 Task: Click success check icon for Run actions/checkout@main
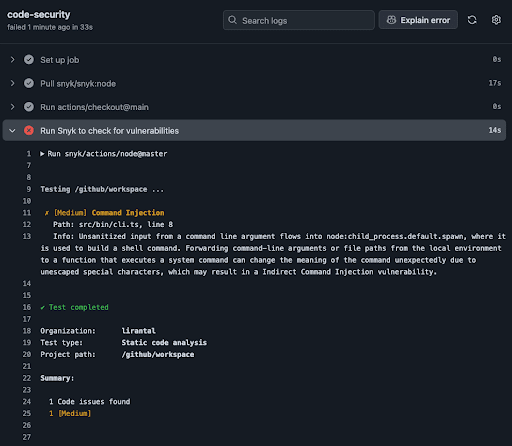click(x=29, y=107)
